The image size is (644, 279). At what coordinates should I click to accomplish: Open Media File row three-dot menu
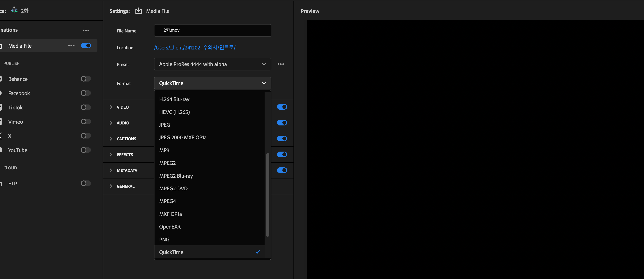[x=71, y=46]
